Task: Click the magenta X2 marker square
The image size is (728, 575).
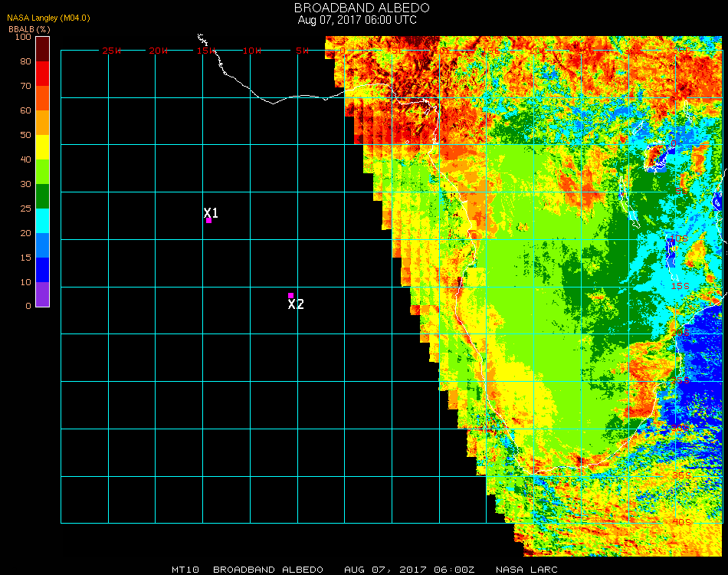Action: 291,295
